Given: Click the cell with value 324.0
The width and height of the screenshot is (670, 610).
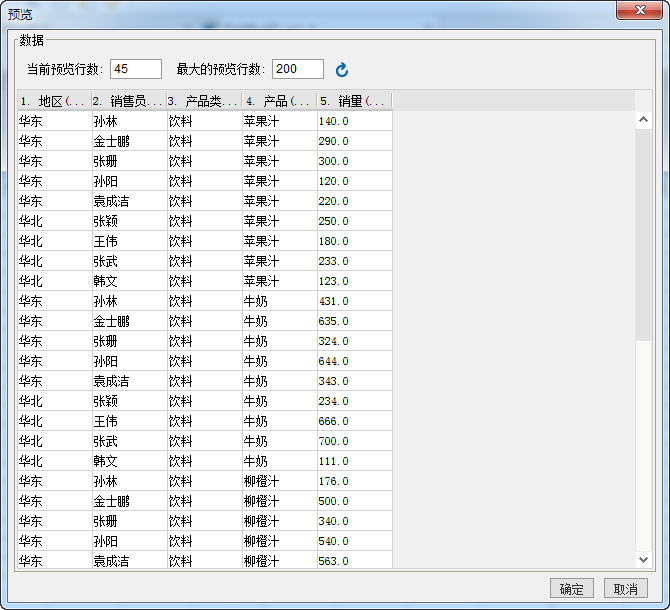Looking at the screenshot, I should click(355, 341).
